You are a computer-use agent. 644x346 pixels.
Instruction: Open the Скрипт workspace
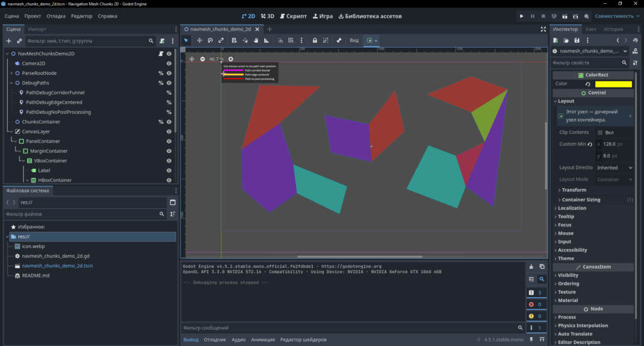click(293, 16)
